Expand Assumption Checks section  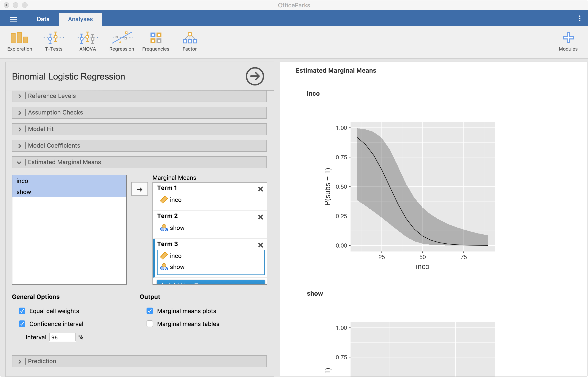(x=139, y=113)
